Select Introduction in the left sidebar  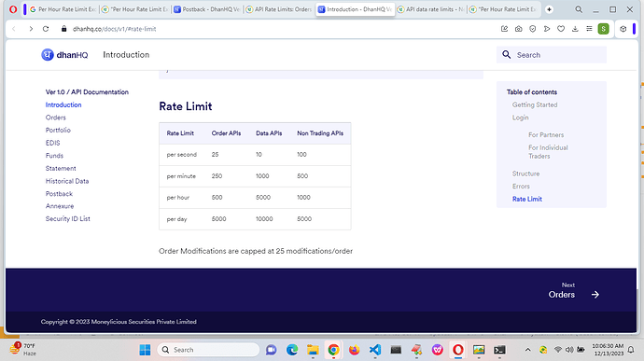pyautogui.click(x=63, y=104)
